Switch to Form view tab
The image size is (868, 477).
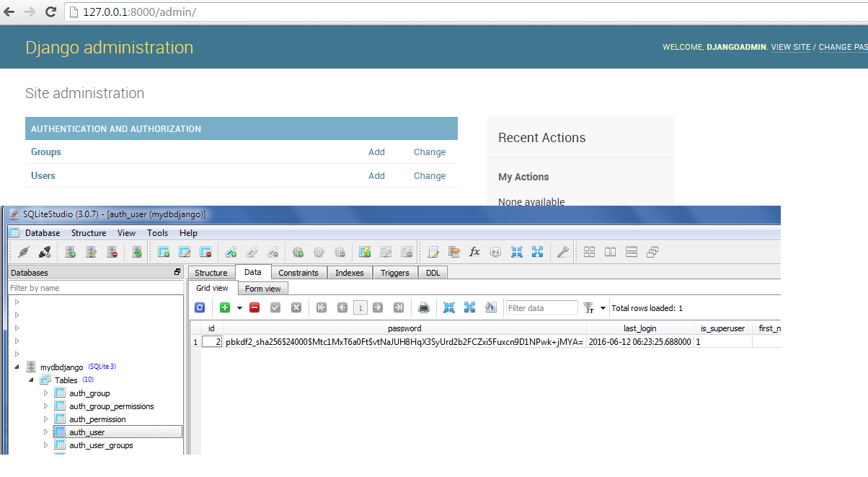pyautogui.click(x=263, y=289)
